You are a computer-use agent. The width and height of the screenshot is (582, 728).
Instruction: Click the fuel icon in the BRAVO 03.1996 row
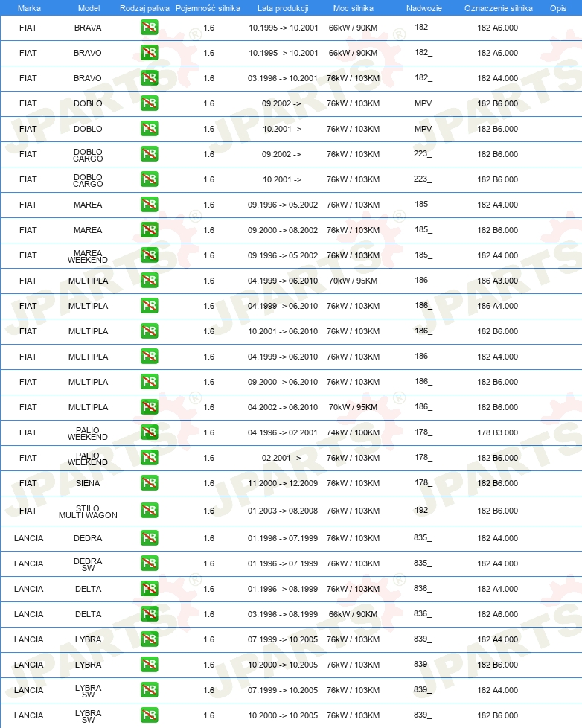point(150,78)
